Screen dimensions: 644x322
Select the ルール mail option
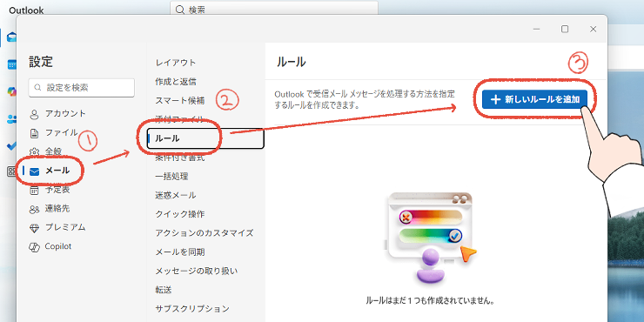205,138
